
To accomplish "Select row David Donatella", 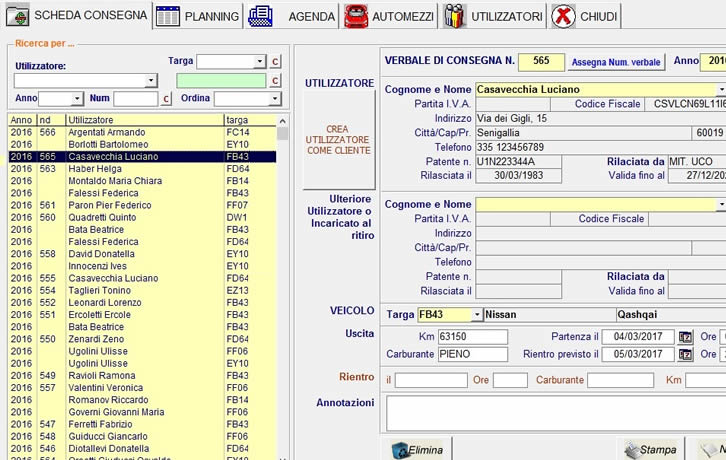I will (142, 254).
